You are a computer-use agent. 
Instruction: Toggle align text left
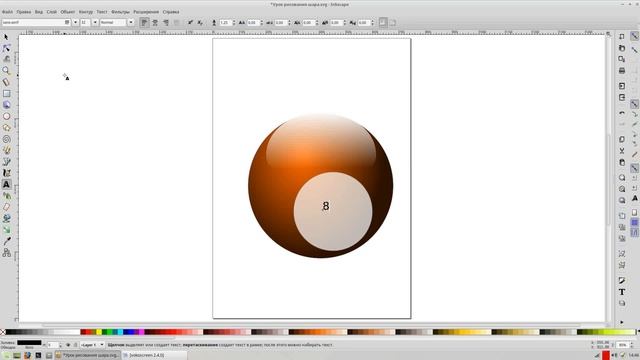[x=144, y=22]
